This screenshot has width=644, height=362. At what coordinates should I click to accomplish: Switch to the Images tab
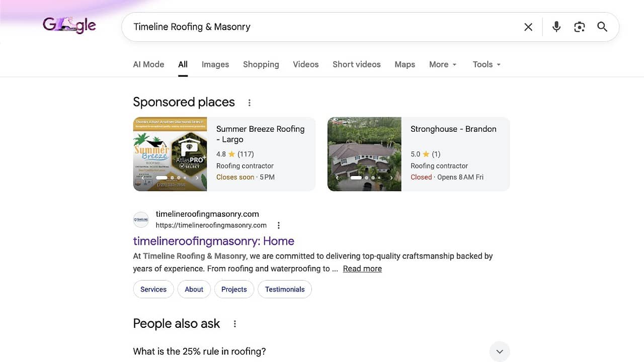(x=215, y=64)
